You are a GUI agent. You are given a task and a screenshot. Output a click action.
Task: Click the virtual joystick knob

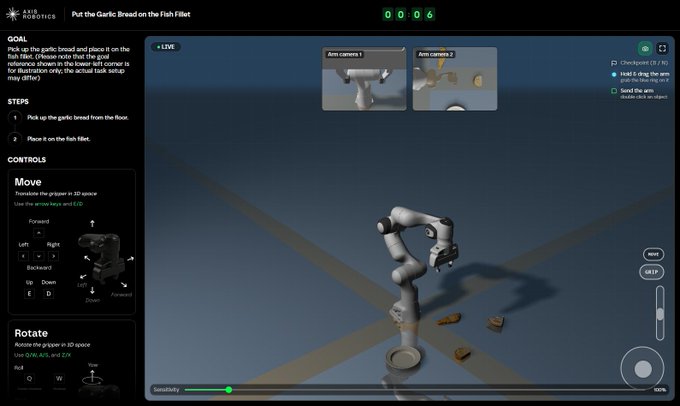click(x=643, y=369)
